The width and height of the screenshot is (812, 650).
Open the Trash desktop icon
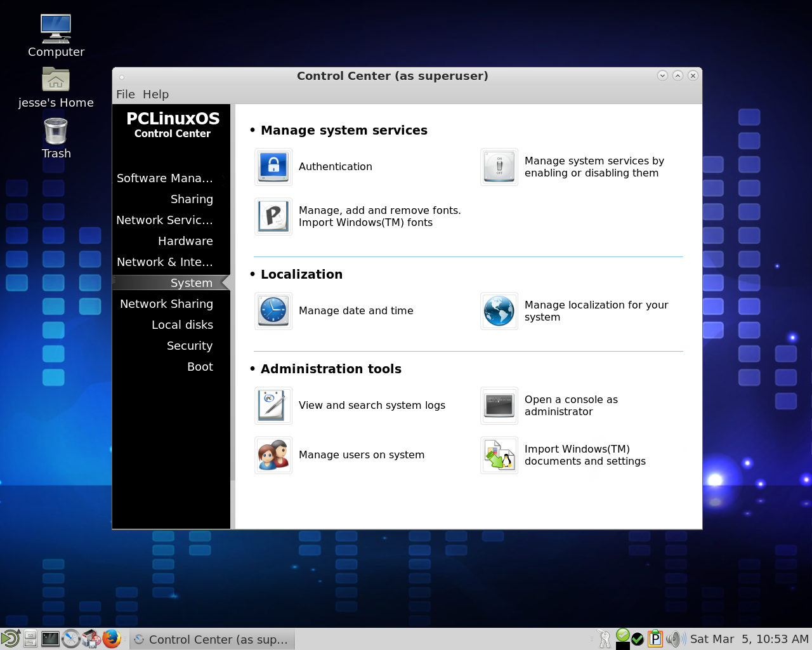(x=56, y=131)
